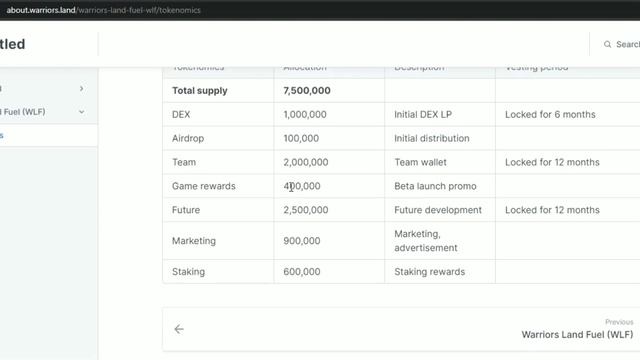Screen dimensions: 640x360
Task: Click the '100,000' Airdrop allocation
Action: 301,138
